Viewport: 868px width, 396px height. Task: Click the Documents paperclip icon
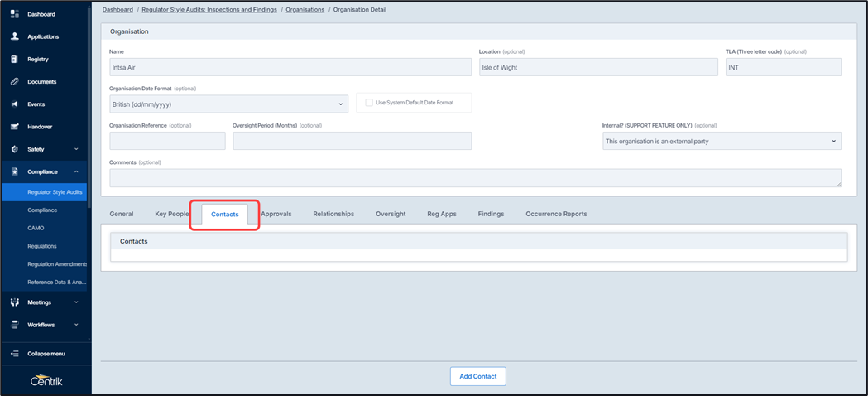pyautogui.click(x=14, y=81)
